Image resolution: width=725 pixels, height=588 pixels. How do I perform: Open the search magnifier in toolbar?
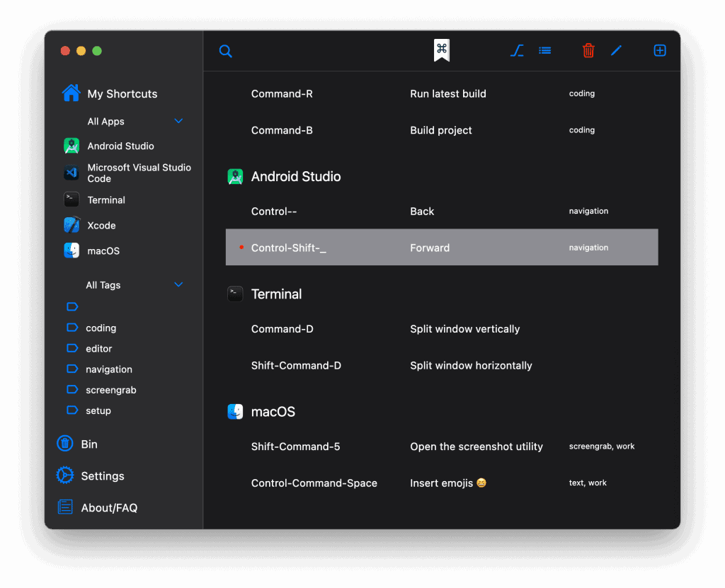tap(225, 51)
